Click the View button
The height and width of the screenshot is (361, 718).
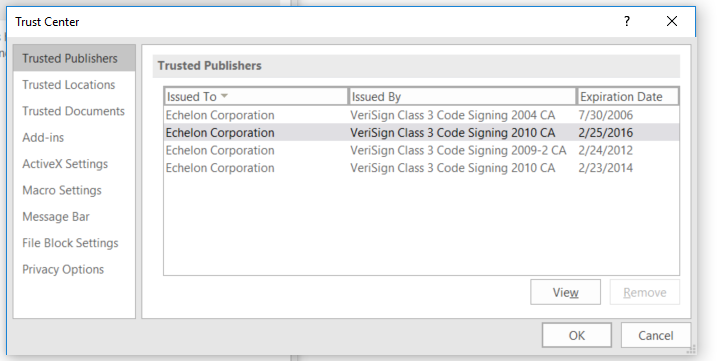click(566, 292)
